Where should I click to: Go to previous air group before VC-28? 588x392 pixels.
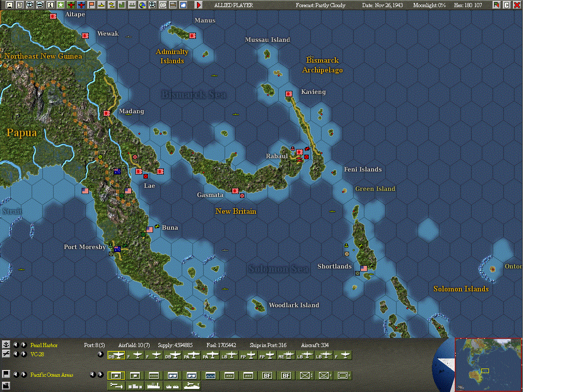[16, 354]
